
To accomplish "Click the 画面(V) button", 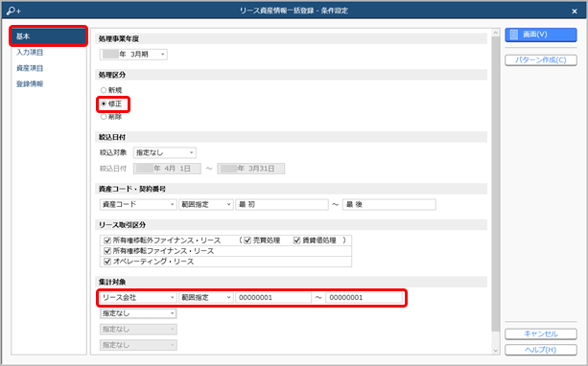I will click(541, 34).
